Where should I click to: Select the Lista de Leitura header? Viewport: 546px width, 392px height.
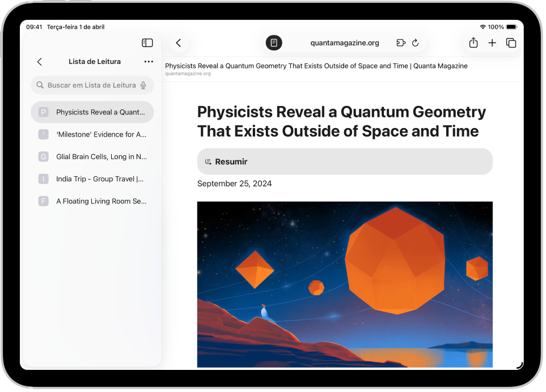point(95,61)
